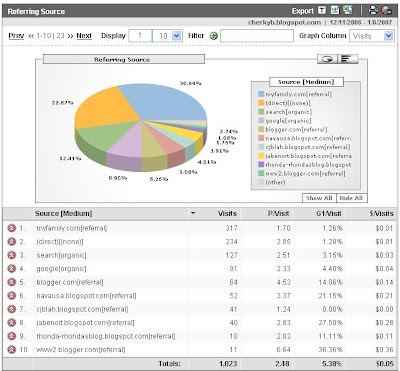
Task: Click Hide All button under legend
Action: (x=352, y=198)
